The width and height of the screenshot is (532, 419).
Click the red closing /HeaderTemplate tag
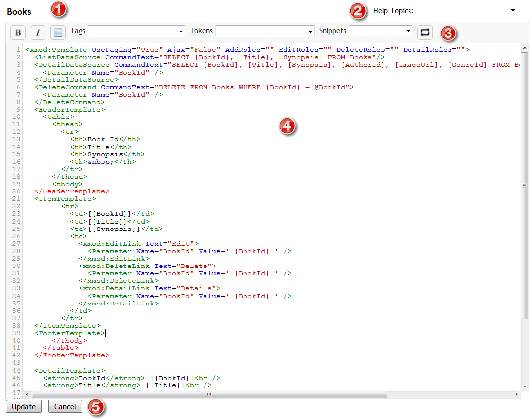72,191
